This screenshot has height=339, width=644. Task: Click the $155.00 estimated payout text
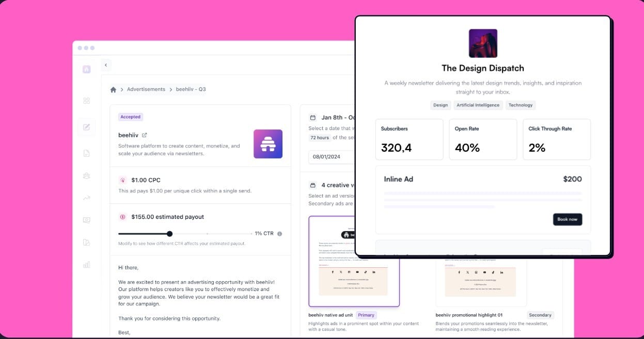pos(167,217)
